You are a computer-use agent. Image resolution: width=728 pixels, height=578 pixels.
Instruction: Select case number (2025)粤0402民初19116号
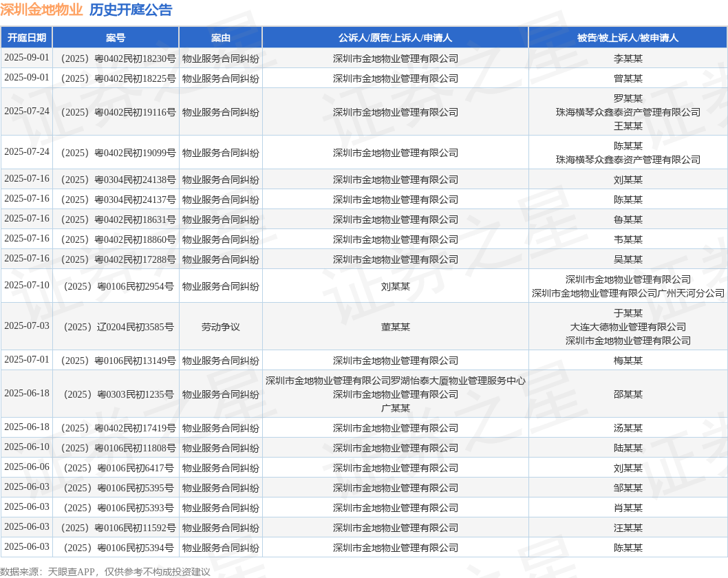[118, 112]
